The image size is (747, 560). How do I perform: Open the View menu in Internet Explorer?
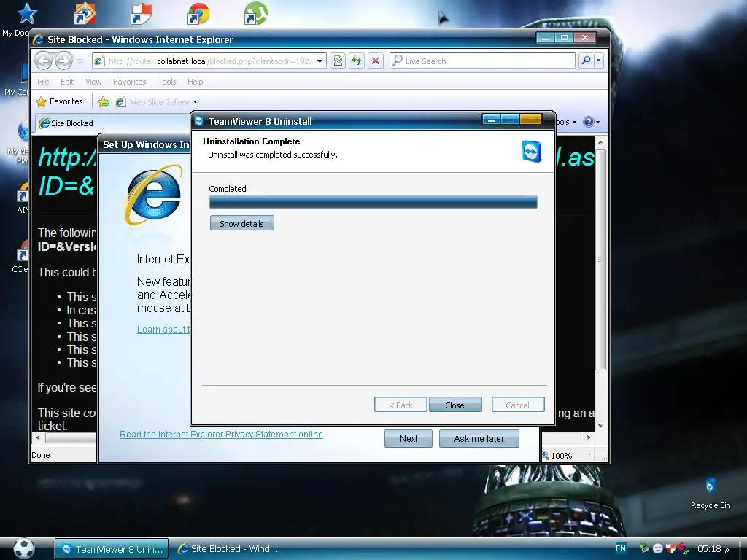93,82
